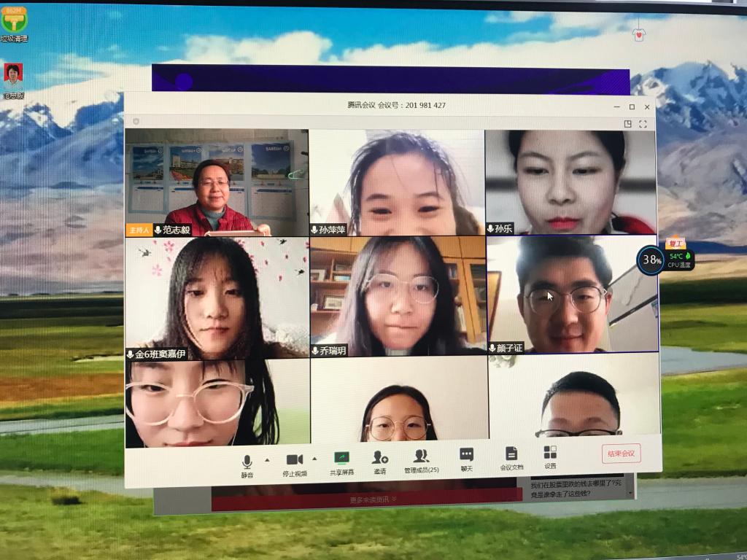Select 孙乐's video tile

tap(570, 182)
